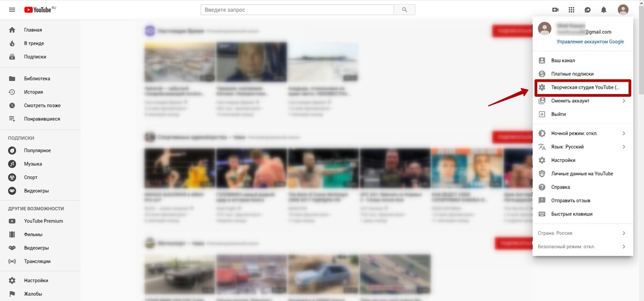This screenshot has width=644, height=301.
Task: Click the Трансляции live broadcast icon
Action: tap(12, 261)
